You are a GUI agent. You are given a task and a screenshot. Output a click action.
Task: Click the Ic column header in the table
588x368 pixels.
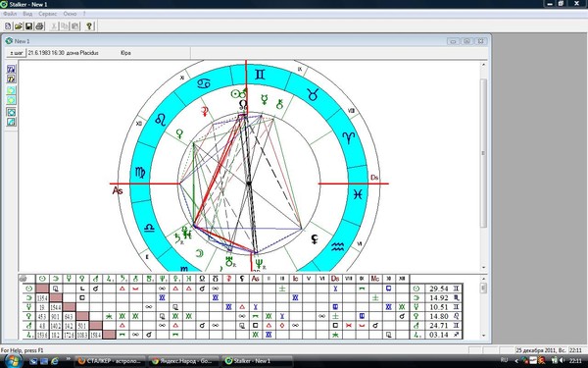coord(295,279)
